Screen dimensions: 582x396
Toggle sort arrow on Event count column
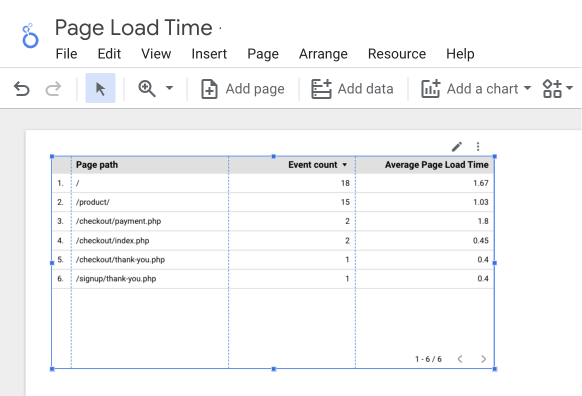click(x=344, y=165)
